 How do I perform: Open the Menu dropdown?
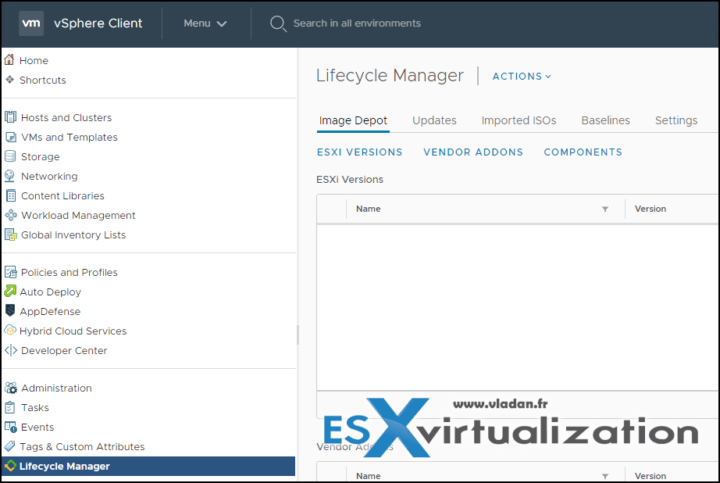click(x=205, y=23)
